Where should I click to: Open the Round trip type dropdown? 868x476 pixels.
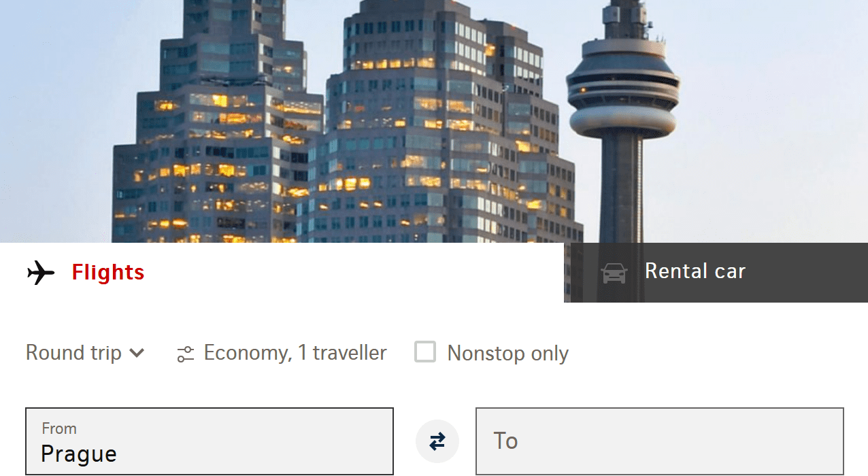[x=85, y=353]
